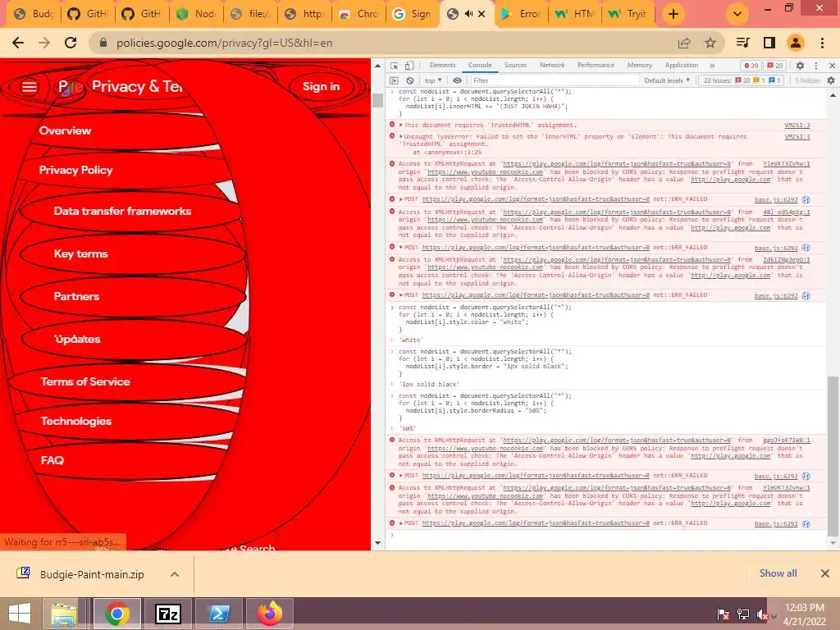
Task: Click Show all downloads
Action: point(778,573)
